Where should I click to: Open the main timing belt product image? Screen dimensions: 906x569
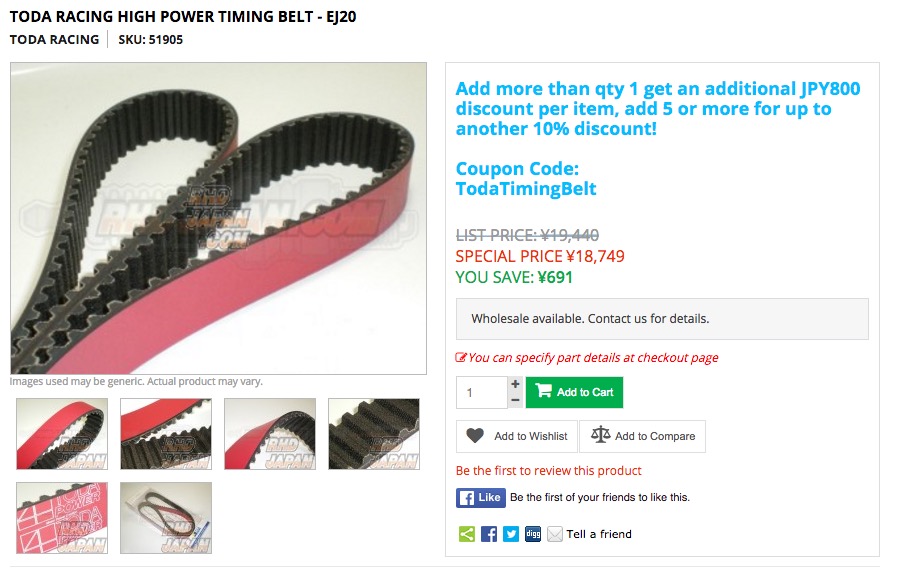pyautogui.click(x=218, y=218)
